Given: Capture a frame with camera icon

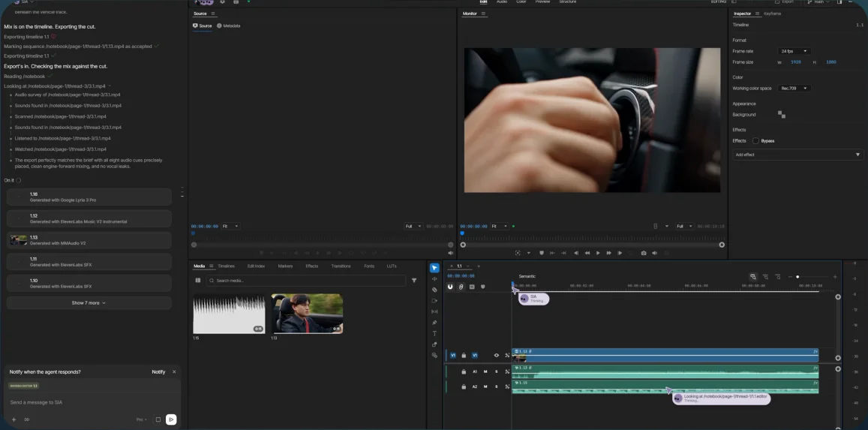Looking at the screenshot, I should 643,253.
